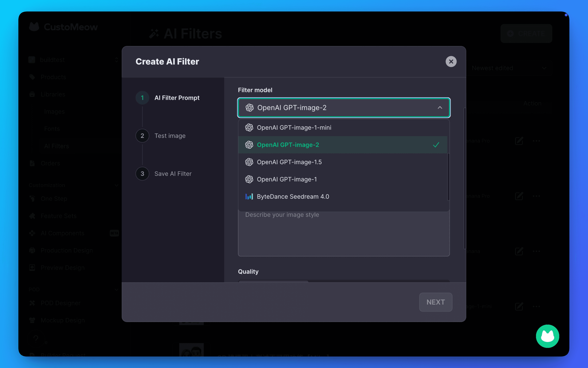
Task: Click the One Step paw icon
Action: coord(32,199)
